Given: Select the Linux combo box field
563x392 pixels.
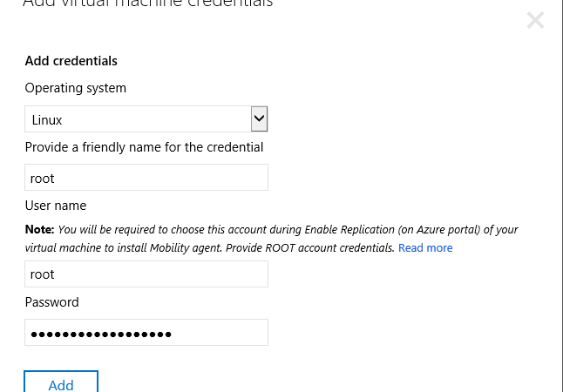Looking at the screenshot, I should coord(146,118).
